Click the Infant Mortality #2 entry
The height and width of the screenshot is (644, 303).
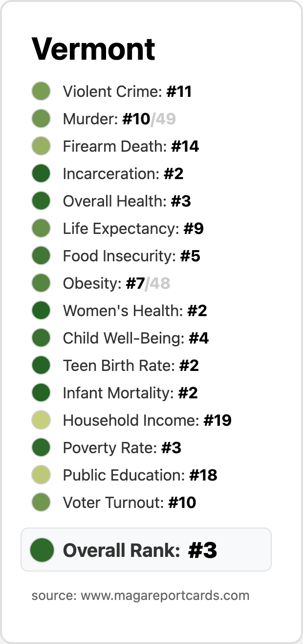point(115,393)
